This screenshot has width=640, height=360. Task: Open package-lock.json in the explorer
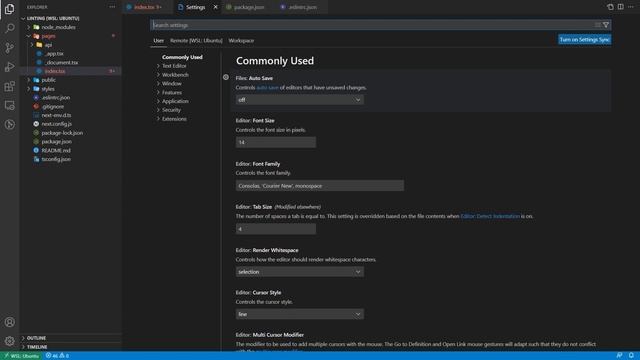coord(62,133)
